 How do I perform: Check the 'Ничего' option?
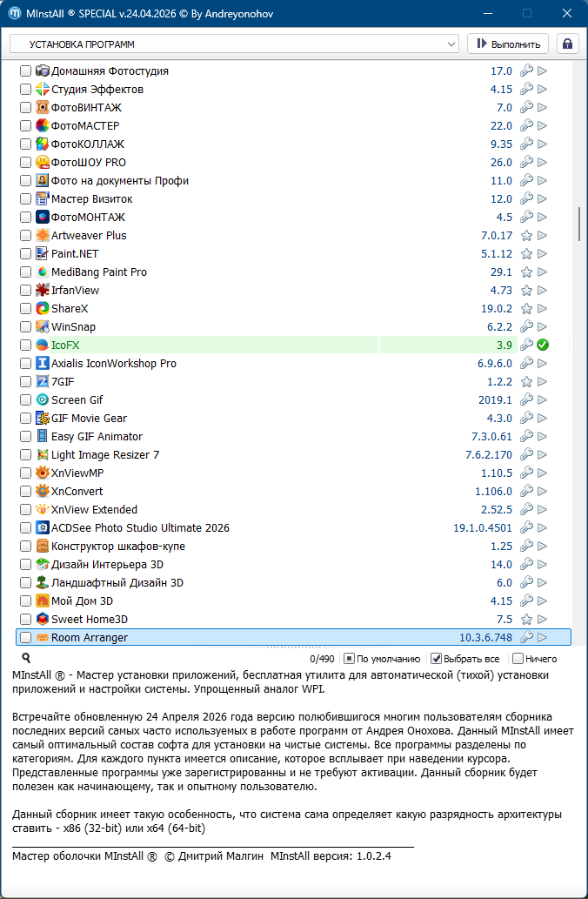[518, 659]
